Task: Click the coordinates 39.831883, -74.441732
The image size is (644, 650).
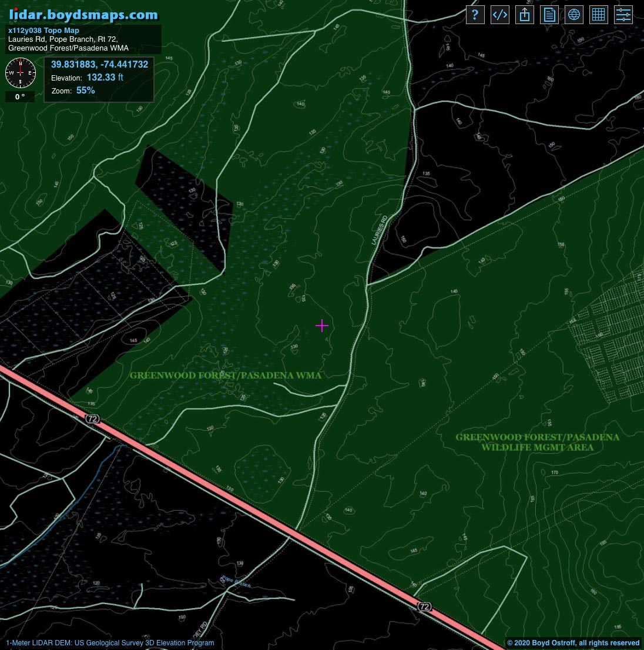Action: 99,64
